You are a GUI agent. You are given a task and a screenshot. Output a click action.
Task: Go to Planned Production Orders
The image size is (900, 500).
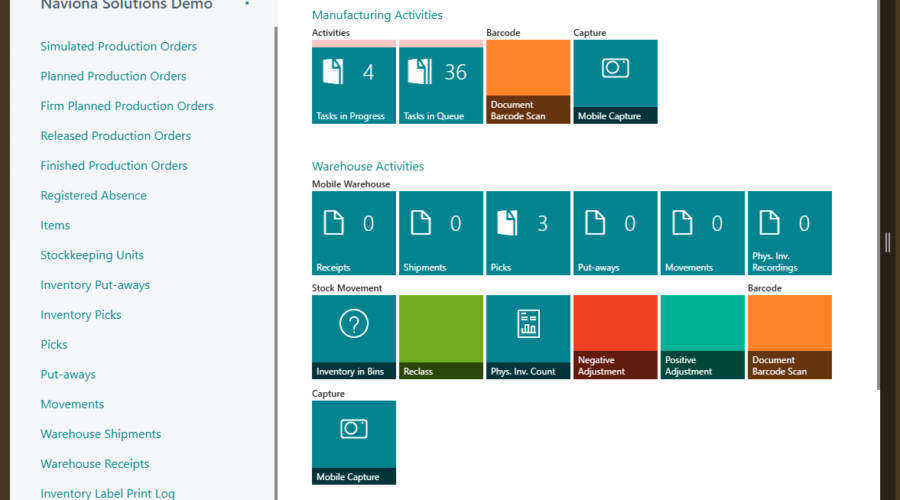[x=113, y=76]
